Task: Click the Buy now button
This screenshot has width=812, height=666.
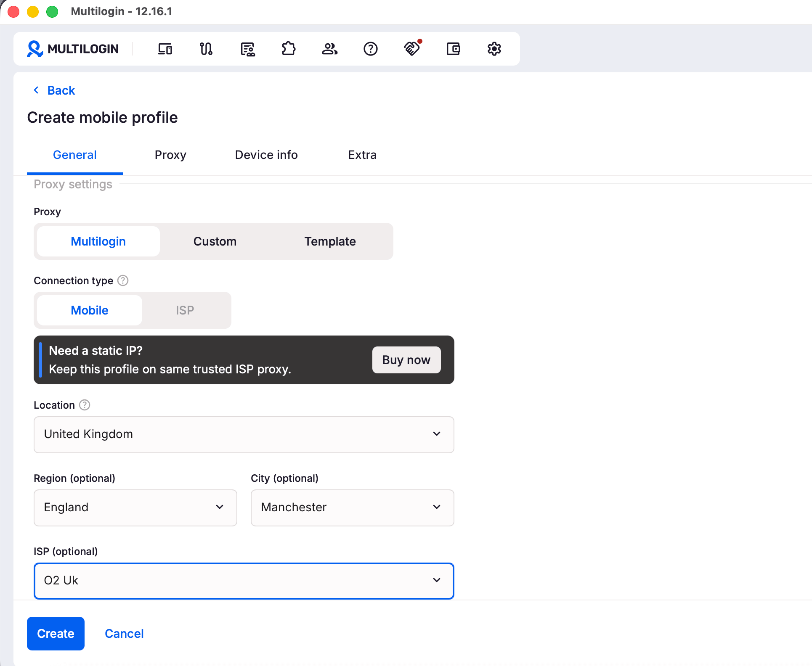Action: 406,360
